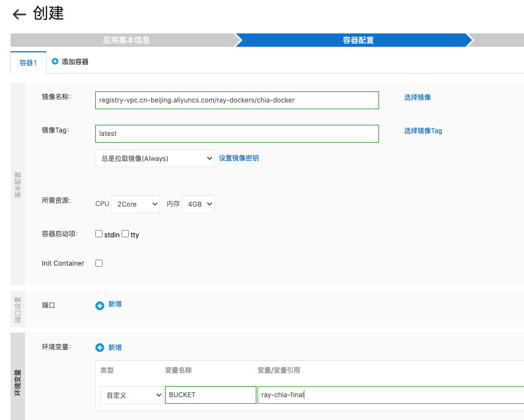Click 新增 to add a port
Screen dimensions: 524x420
click(115, 304)
